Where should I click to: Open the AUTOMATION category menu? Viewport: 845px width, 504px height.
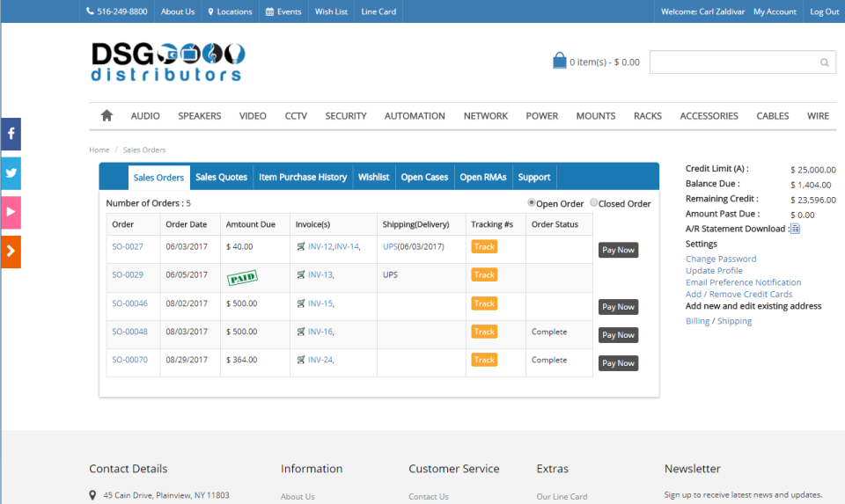tap(415, 116)
